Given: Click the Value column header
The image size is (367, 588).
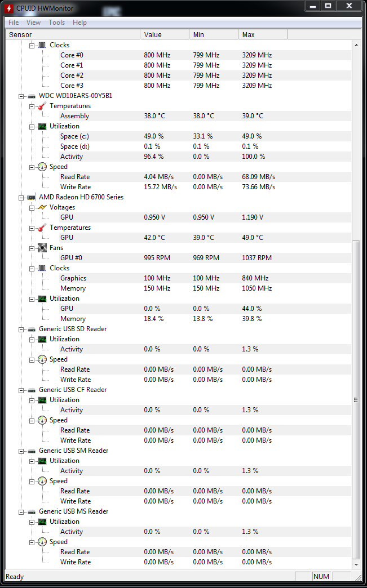Looking at the screenshot, I should (164, 34).
